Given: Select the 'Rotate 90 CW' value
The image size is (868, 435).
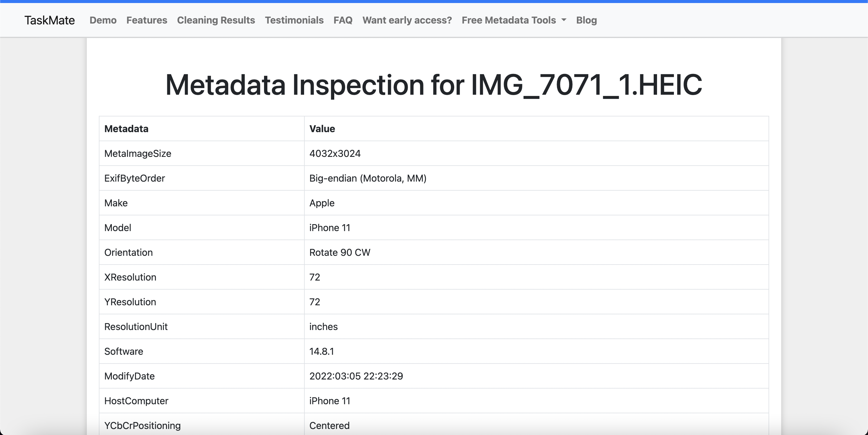Looking at the screenshot, I should point(340,252).
